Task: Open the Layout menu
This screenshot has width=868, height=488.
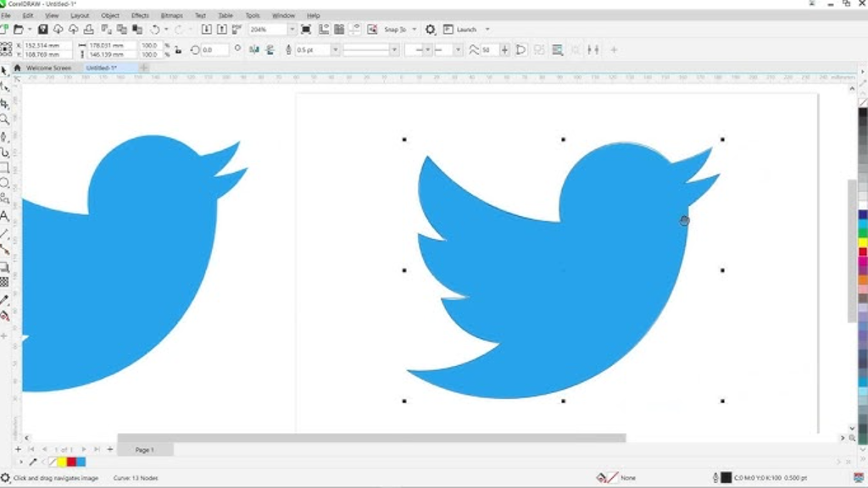Action: pos(80,15)
